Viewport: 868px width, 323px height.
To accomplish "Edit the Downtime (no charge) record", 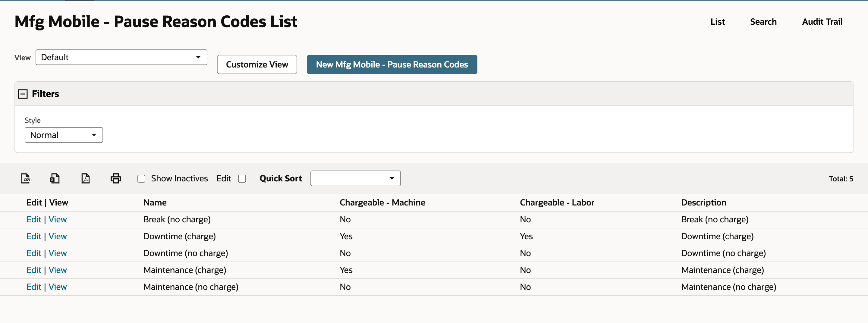I will pyautogui.click(x=34, y=253).
